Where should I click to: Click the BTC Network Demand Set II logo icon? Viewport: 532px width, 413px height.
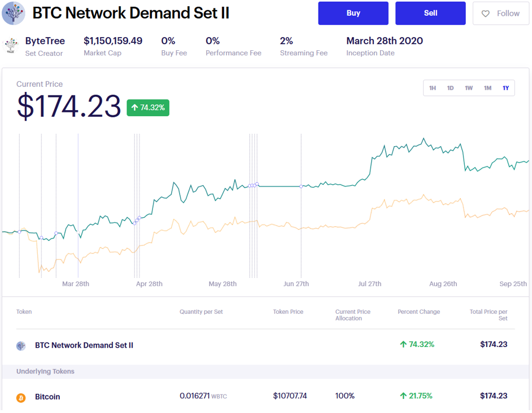(x=14, y=14)
